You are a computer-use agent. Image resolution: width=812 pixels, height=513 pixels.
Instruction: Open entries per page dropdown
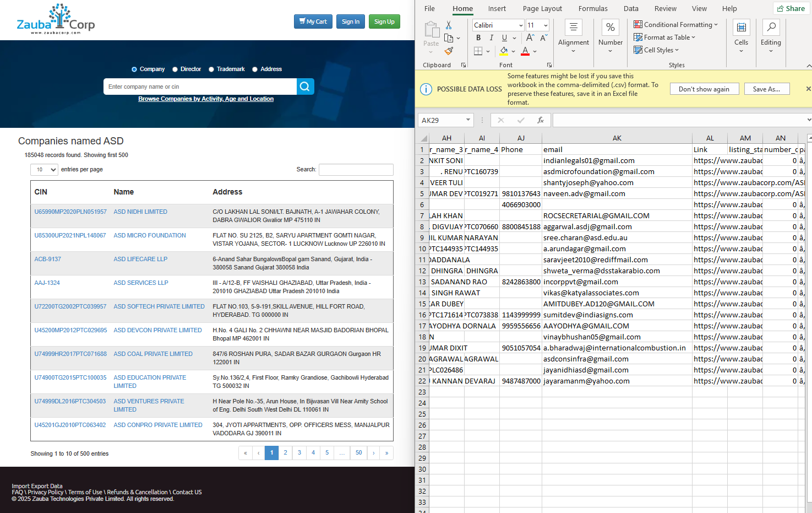[x=44, y=170]
